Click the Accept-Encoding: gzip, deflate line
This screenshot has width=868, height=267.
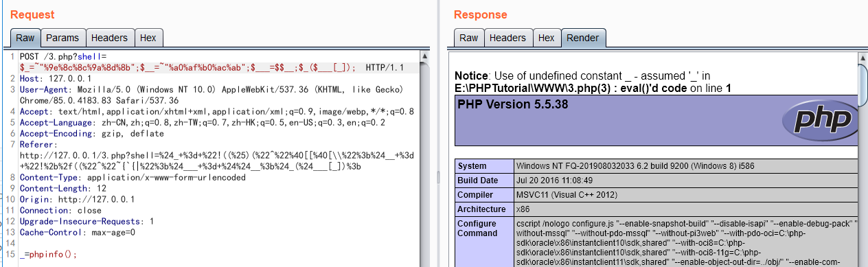pos(91,133)
